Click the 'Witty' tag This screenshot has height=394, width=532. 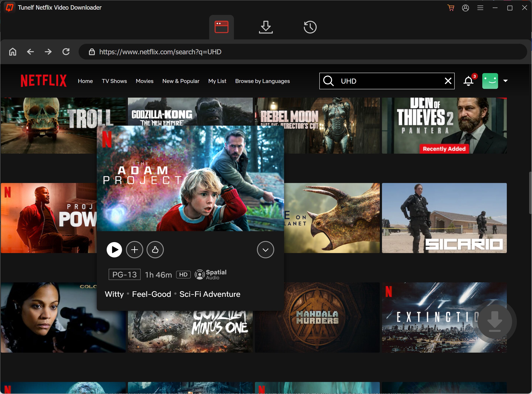(x=114, y=294)
